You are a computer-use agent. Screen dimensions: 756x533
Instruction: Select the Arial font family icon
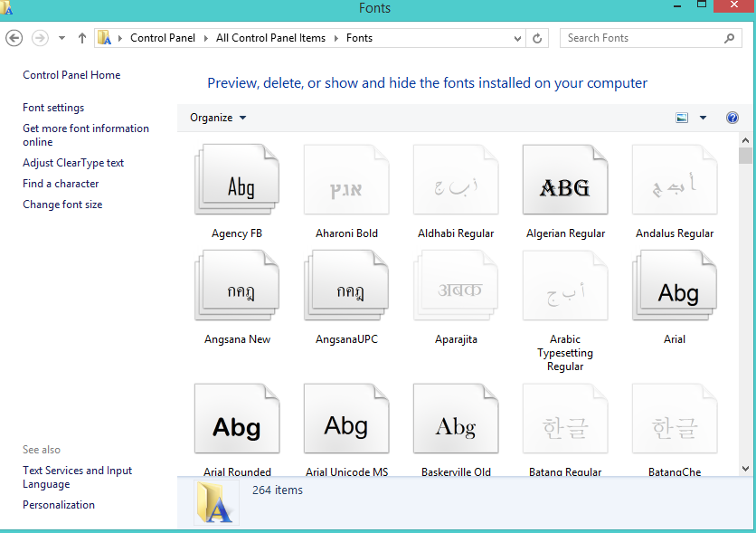pyautogui.click(x=675, y=285)
